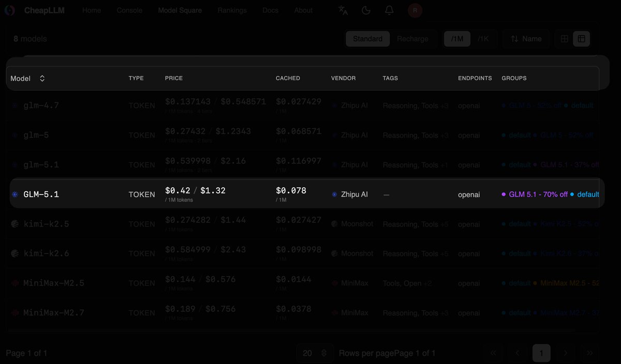
Task: Click the CheapLLM brand name
Action: click(x=45, y=10)
